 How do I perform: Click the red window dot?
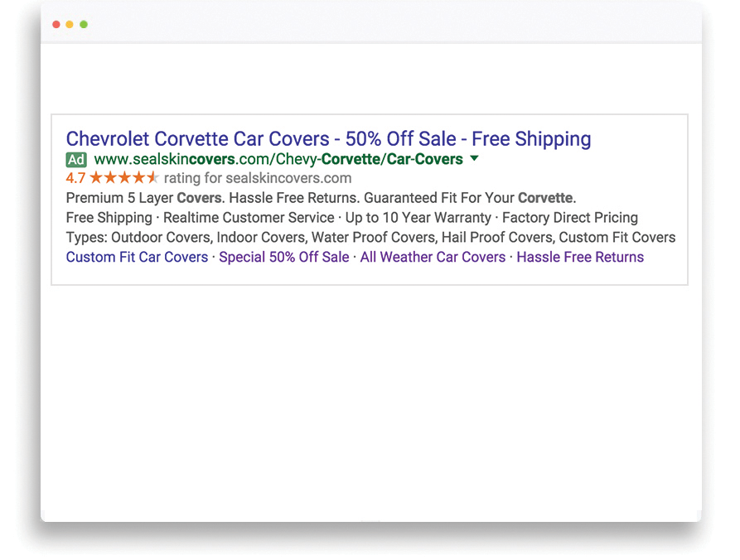pos(55,24)
